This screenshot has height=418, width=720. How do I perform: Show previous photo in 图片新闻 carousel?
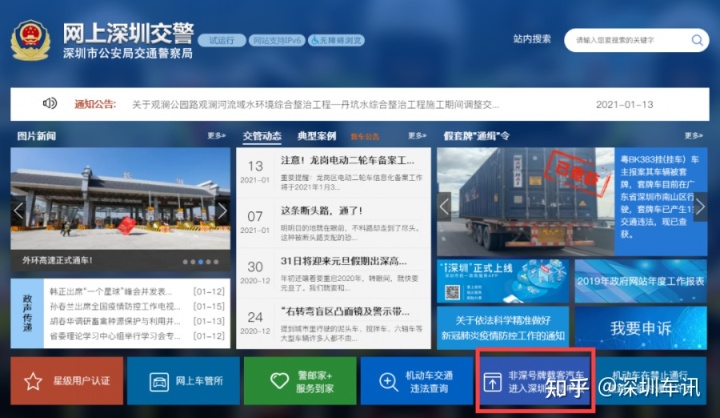coord(18,210)
